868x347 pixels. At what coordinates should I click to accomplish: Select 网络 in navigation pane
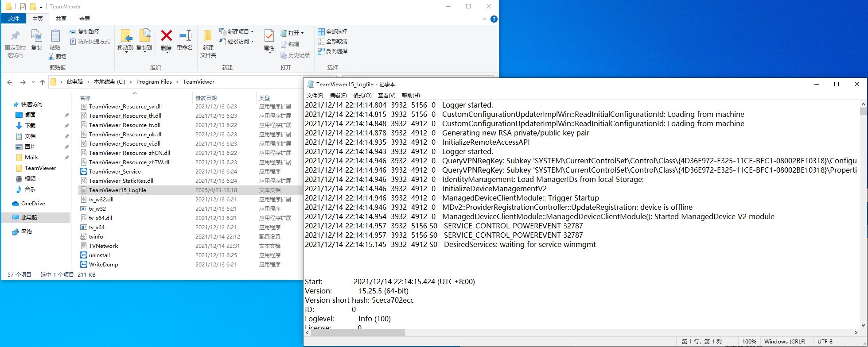tap(27, 232)
